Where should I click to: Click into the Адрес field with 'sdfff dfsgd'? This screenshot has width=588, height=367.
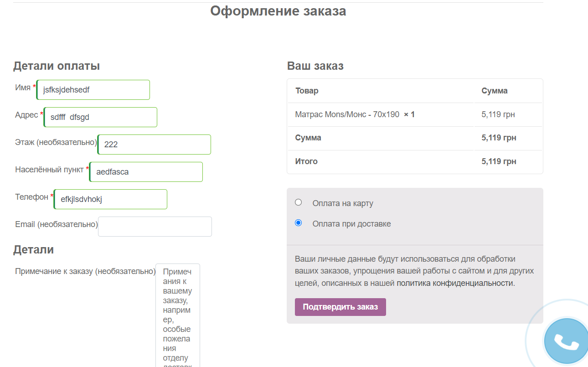pyautogui.click(x=101, y=117)
